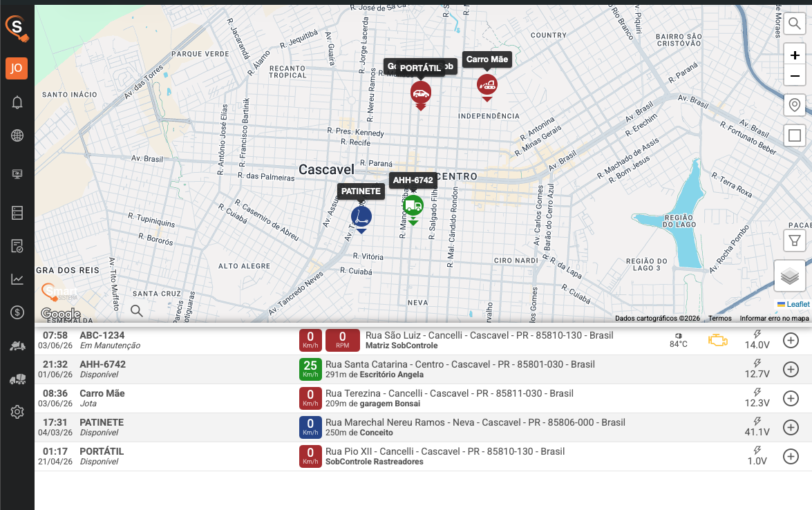Select the Carro Mãe vehicle name in list
The height and width of the screenshot is (510, 812).
coord(102,393)
